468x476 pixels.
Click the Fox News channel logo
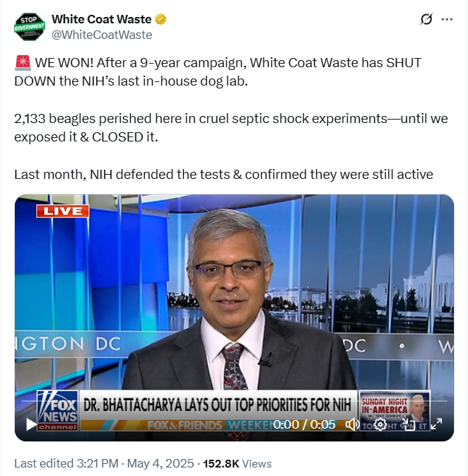57,410
